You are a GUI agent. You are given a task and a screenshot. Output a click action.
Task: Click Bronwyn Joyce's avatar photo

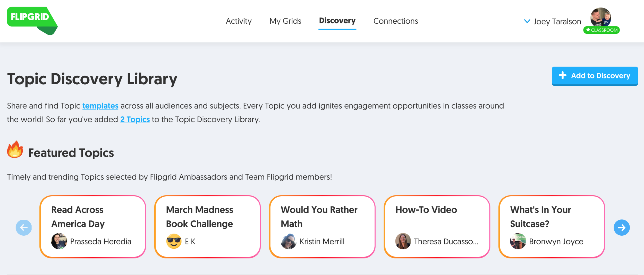point(518,241)
